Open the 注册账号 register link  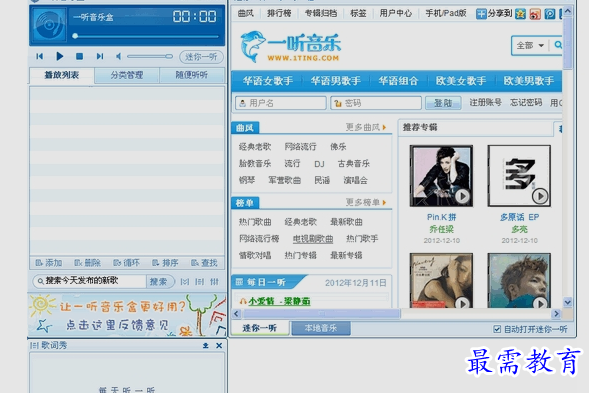(485, 103)
